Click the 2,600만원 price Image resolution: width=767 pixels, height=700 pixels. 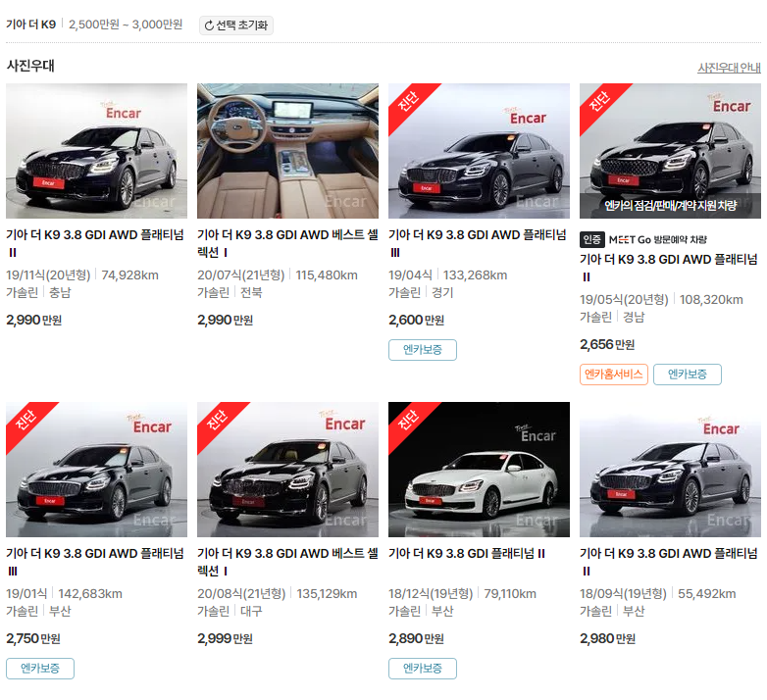[416, 321]
